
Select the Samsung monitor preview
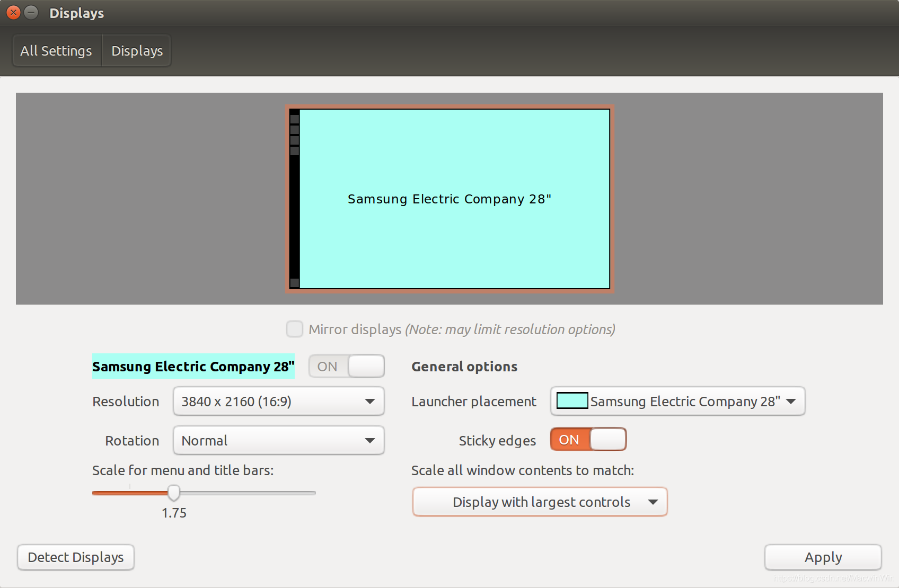coord(450,199)
